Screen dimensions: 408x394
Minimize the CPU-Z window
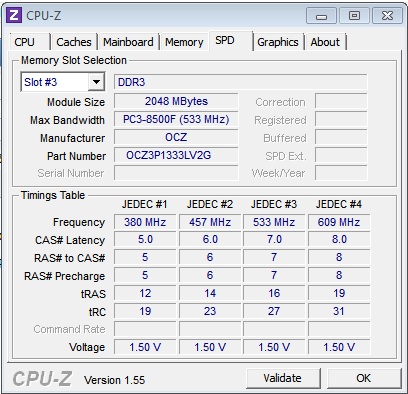(321, 16)
